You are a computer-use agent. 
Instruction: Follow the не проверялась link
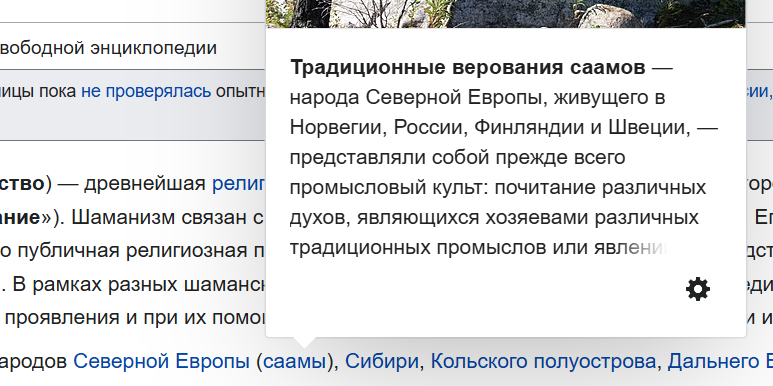[146, 91]
